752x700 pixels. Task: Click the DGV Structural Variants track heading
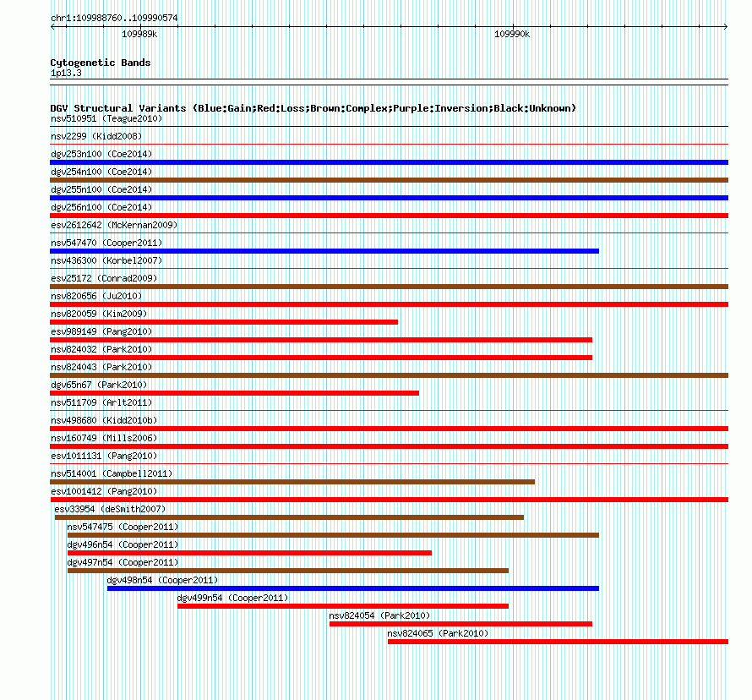pyautogui.click(x=313, y=108)
